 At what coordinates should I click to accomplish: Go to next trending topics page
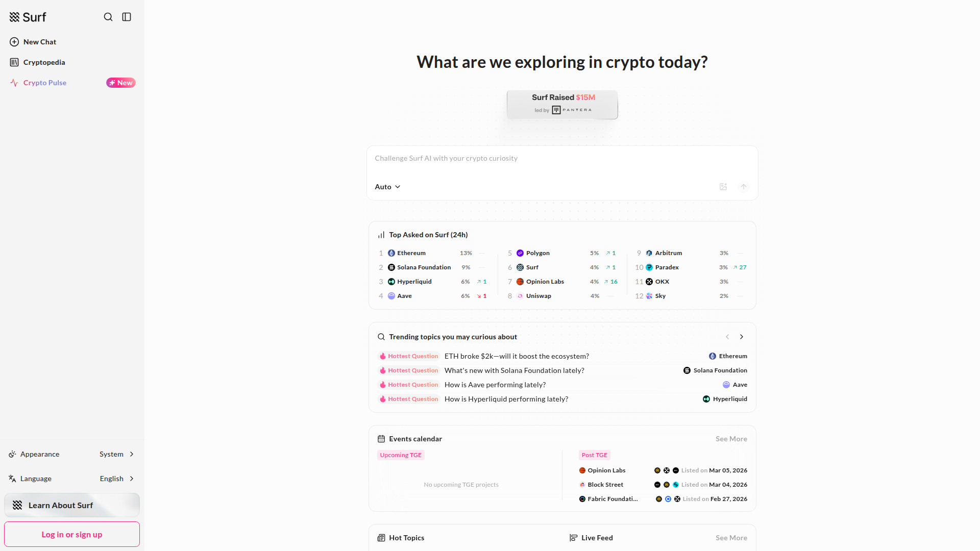[742, 337]
